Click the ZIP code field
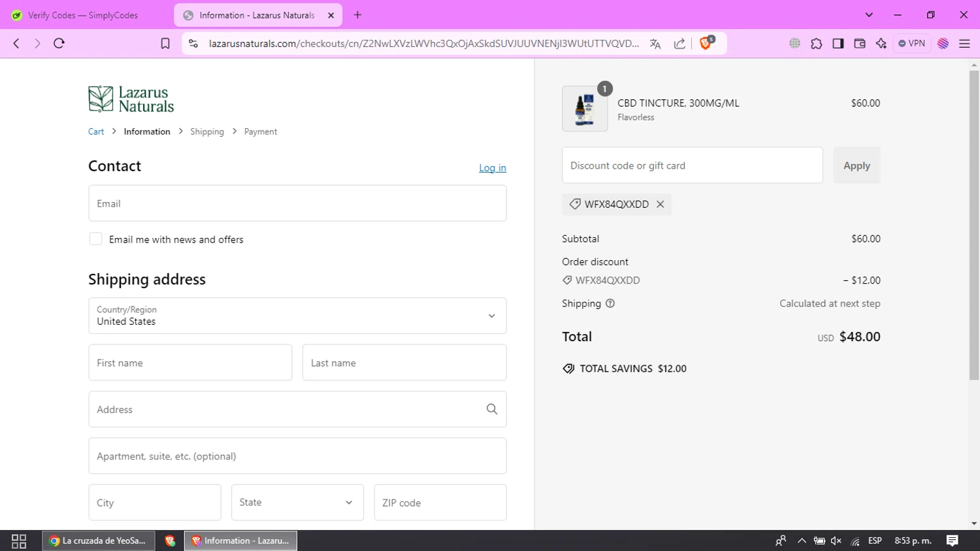The image size is (980, 551). [440, 503]
